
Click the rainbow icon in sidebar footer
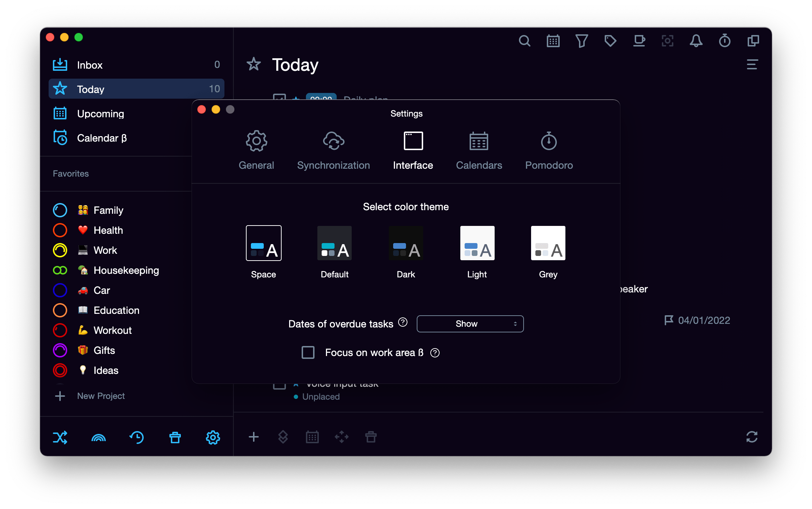click(99, 438)
